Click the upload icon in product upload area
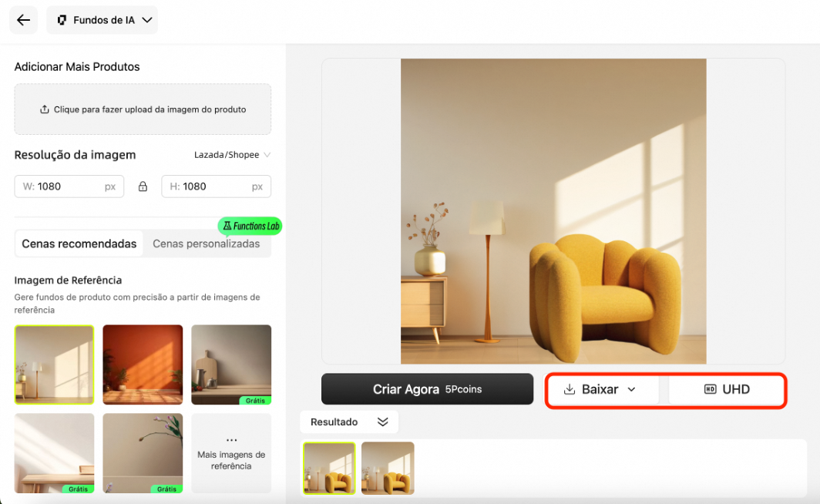The height and width of the screenshot is (504, 820). coord(45,109)
